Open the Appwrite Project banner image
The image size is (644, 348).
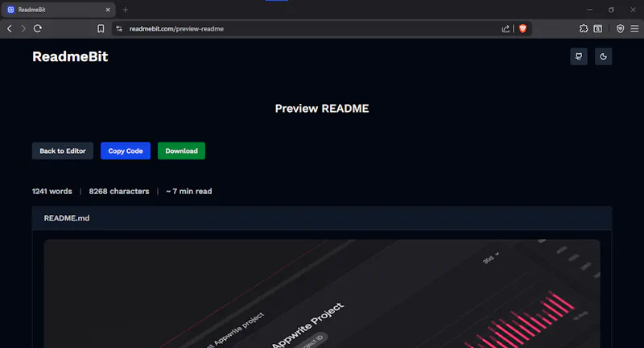(x=322, y=294)
